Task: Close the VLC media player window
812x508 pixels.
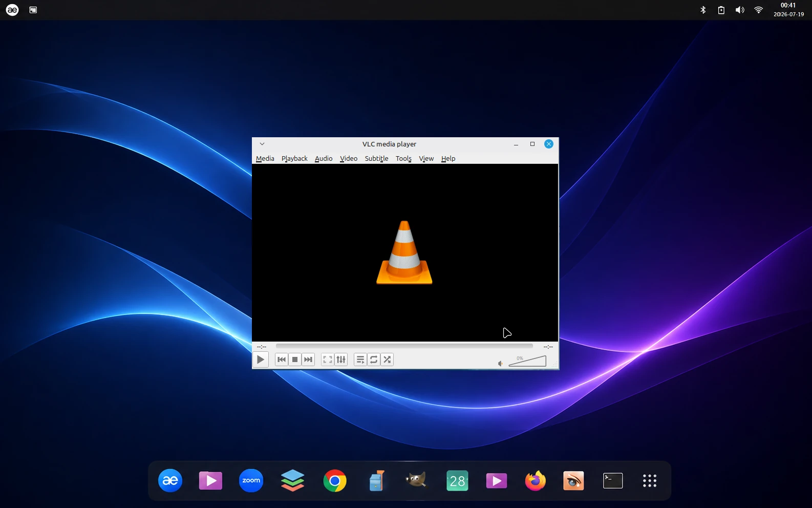Action: point(549,144)
